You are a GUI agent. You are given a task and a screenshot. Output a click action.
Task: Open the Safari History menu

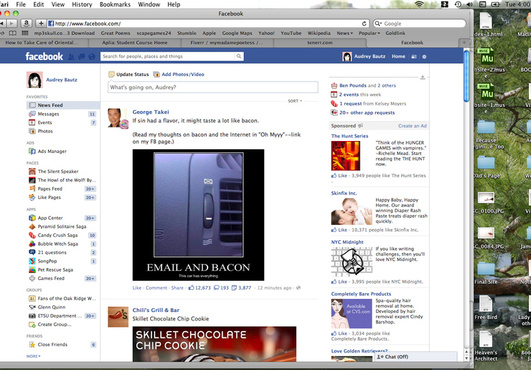click(82, 4)
